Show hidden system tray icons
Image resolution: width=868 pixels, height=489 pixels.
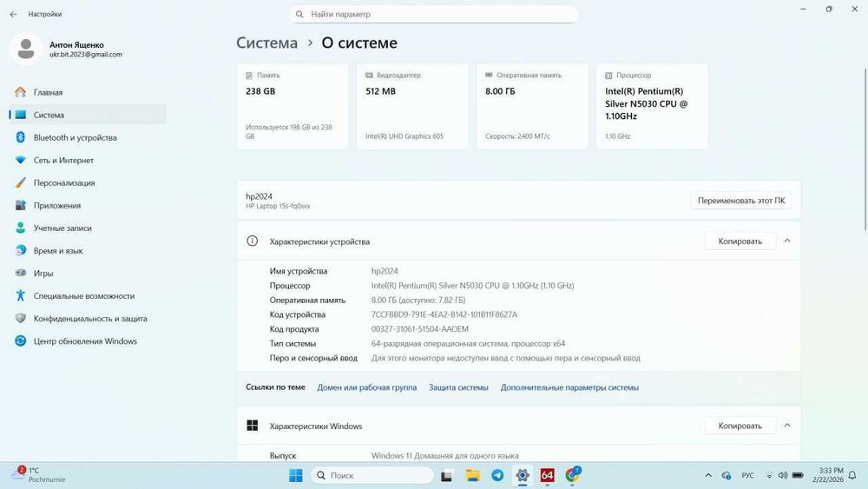tap(708, 475)
